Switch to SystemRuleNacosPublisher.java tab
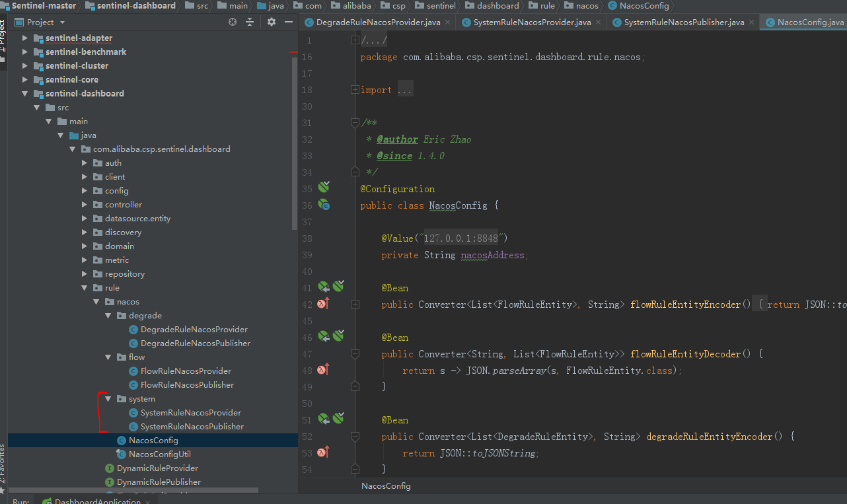The image size is (847, 504). tap(684, 22)
